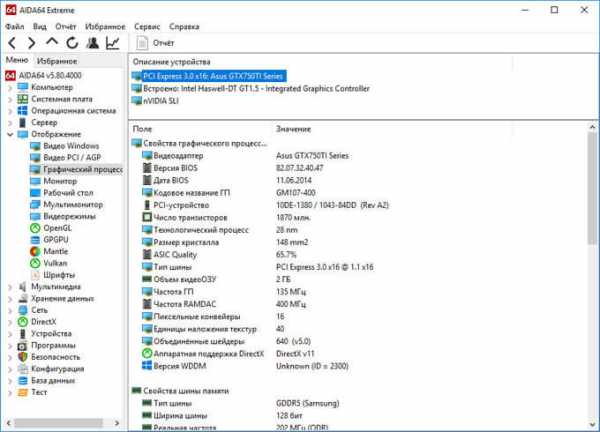
Task: Open the Справка menu
Action: tap(184, 27)
